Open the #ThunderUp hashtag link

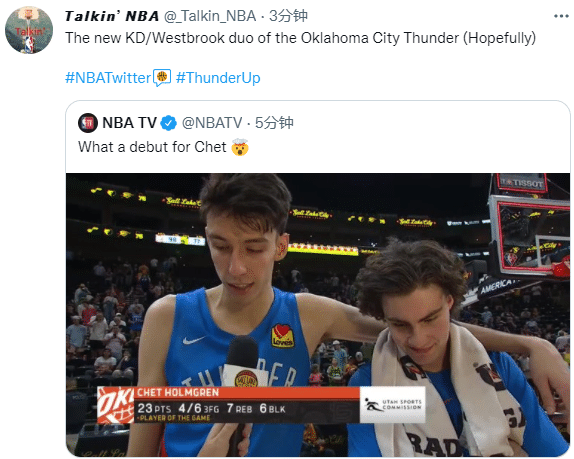218,78
